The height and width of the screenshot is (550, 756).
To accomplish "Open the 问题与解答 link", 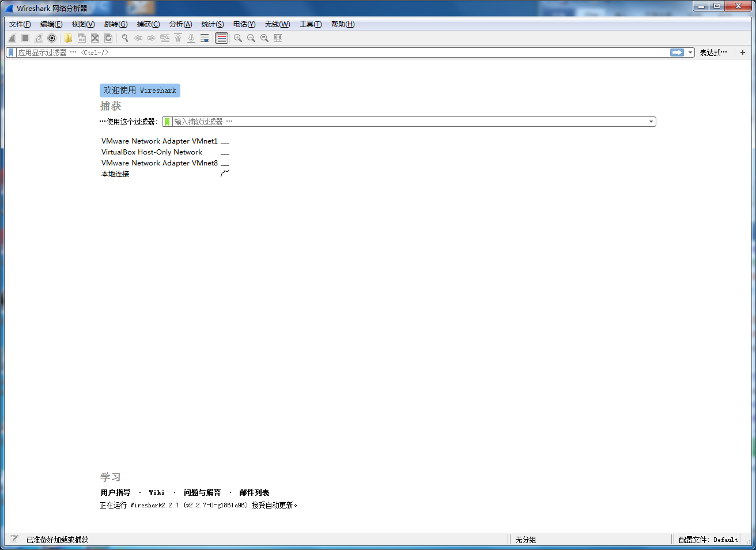I will click(202, 492).
